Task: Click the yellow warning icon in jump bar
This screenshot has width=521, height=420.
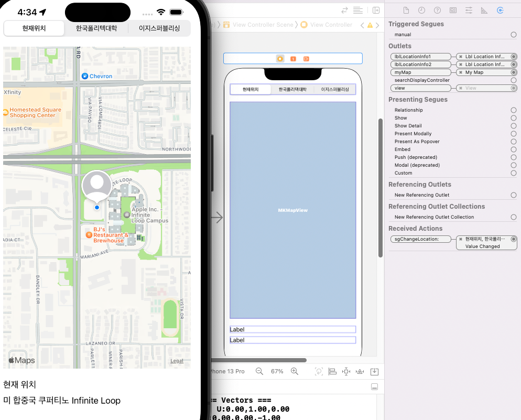Action: pyautogui.click(x=370, y=25)
